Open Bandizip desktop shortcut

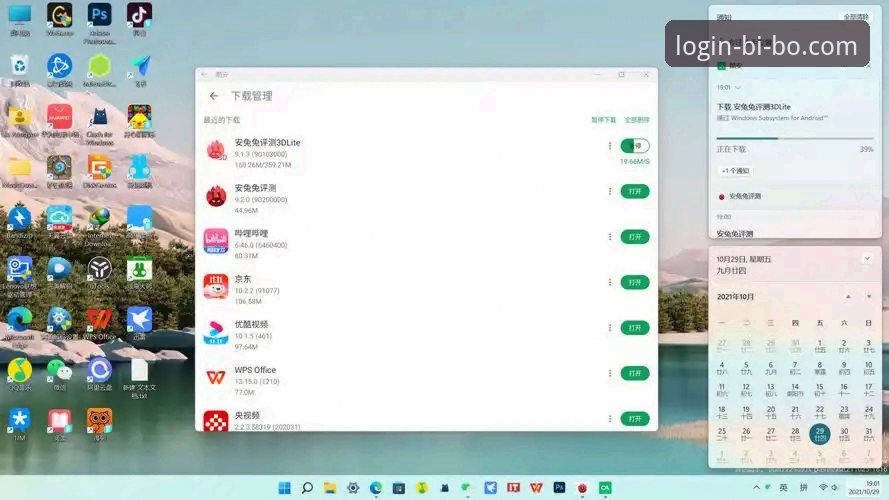(19, 223)
